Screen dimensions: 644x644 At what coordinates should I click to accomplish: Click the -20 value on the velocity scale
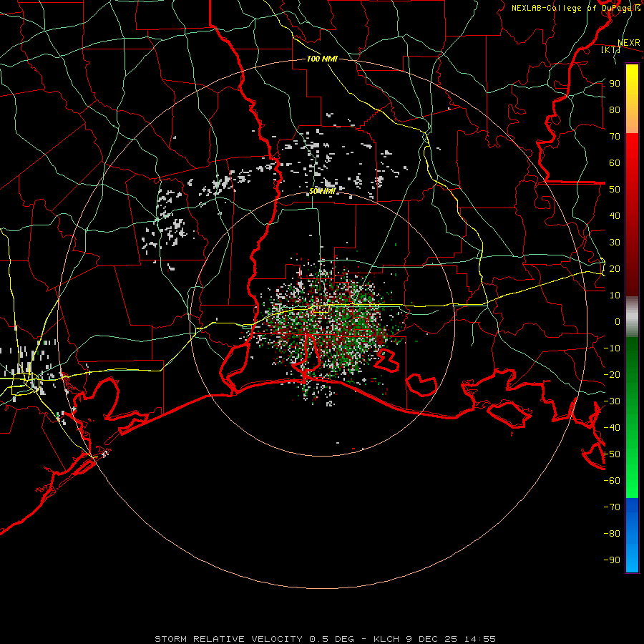point(612,374)
